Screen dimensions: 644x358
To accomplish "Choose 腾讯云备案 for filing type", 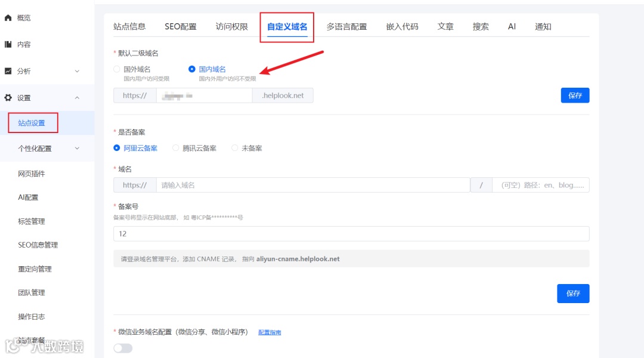I will point(176,147).
